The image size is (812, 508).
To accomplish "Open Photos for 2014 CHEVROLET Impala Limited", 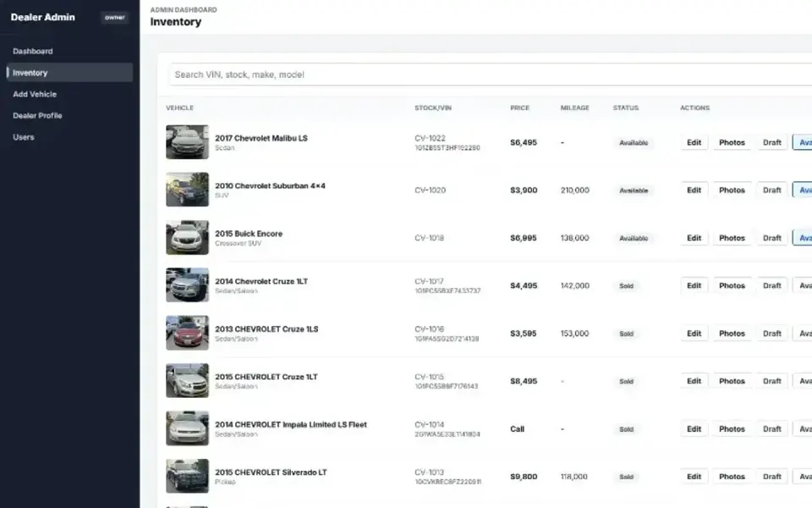I will click(x=732, y=428).
